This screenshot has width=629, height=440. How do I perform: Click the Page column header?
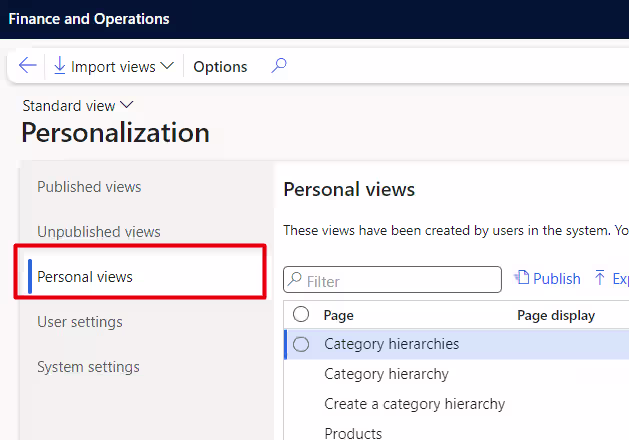339,315
